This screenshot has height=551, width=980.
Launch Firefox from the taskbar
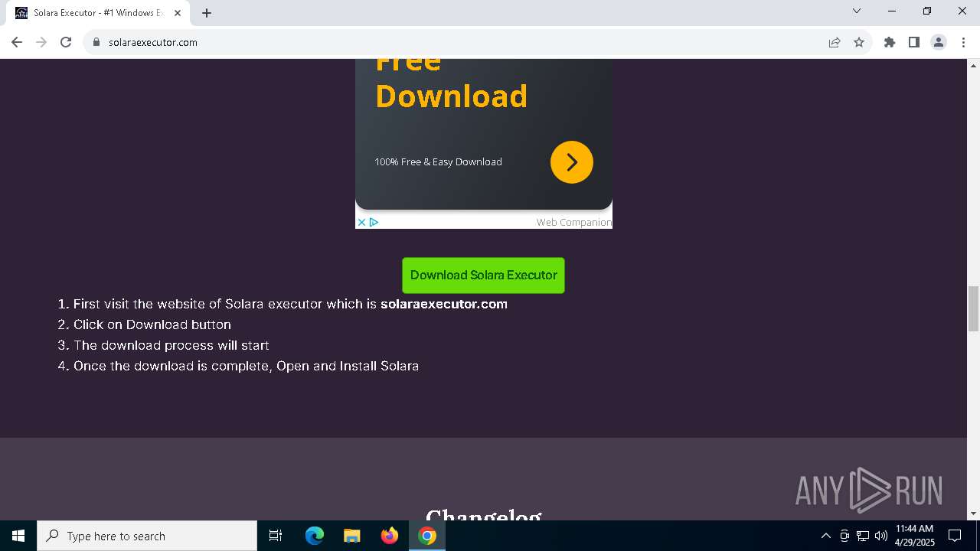(x=390, y=536)
